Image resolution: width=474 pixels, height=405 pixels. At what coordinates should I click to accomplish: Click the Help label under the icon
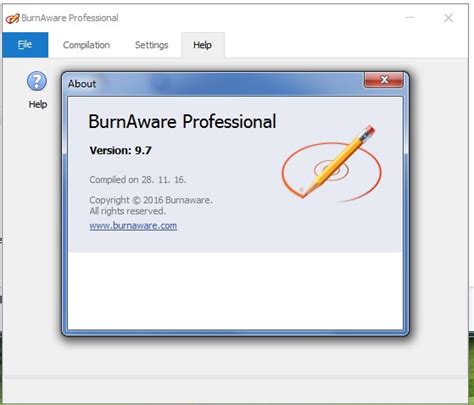pyautogui.click(x=38, y=104)
